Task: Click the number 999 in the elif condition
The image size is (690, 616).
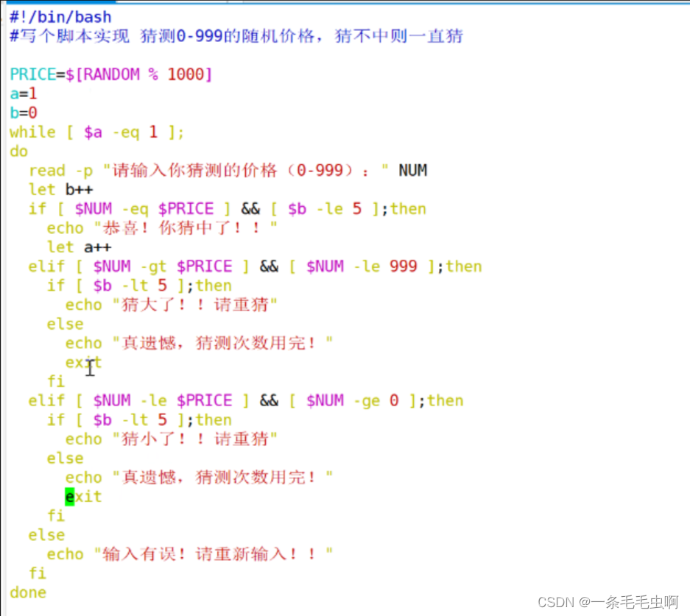Action: pos(404,266)
